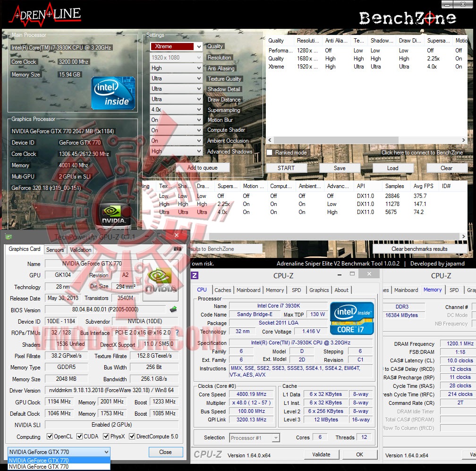Click the Samples column header
The image size is (476, 471).
tap(395, 186)
